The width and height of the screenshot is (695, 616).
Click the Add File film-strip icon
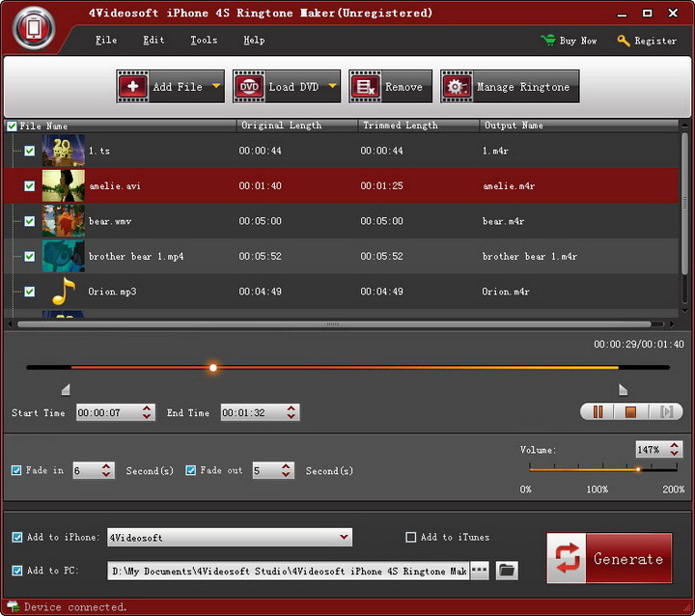[x=132, y=87]
